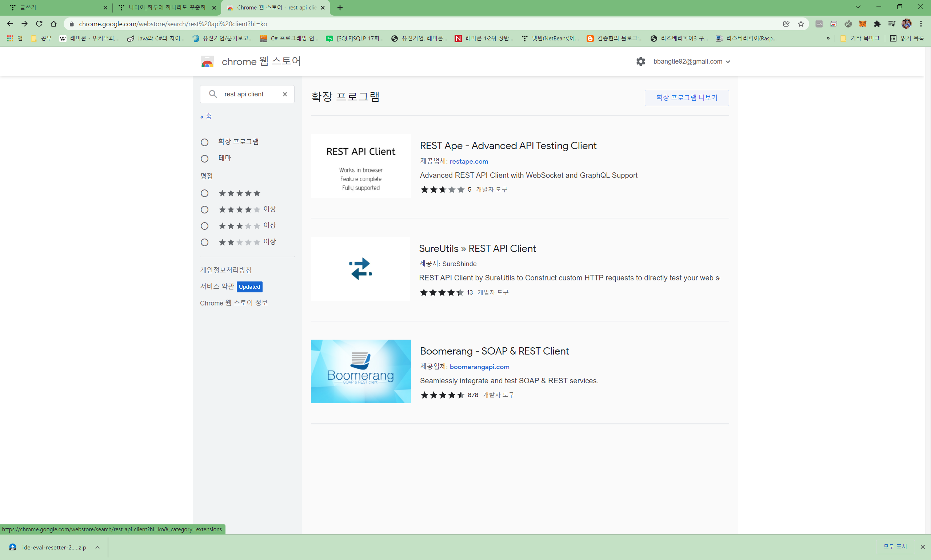Screen dimensions: 931x560
Task: Open the tab search dropdown arrow
Action: [x=858, y=7]
